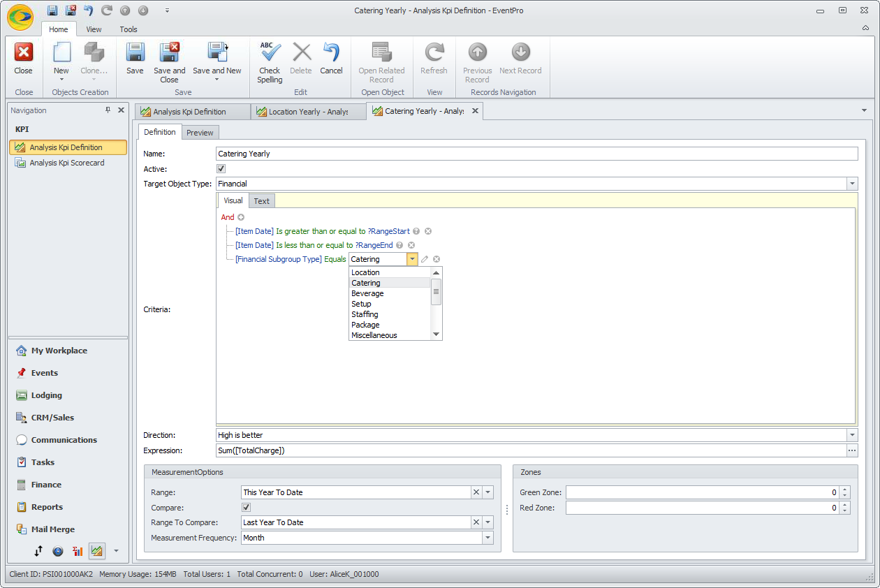Switch to the Tools ribbon tab
This screenshot has width=880, height=588.
[x=129, y=29]
